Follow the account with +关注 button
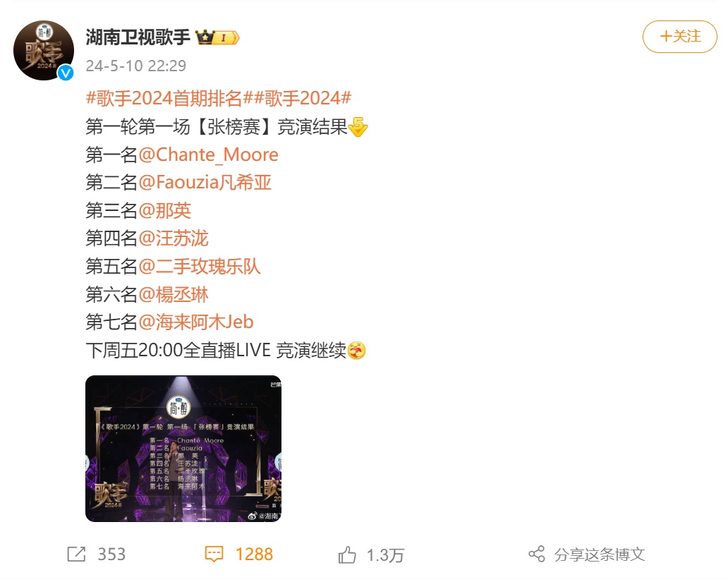This screenshot has height=582, width=728. point(680,36)
